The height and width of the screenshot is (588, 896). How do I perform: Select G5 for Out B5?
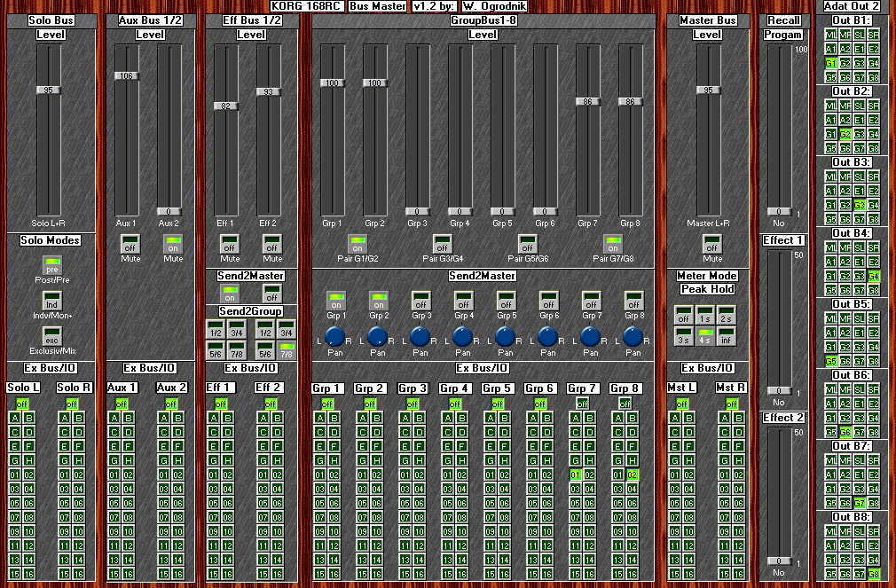pyautogui.click(x=831, y=361)
